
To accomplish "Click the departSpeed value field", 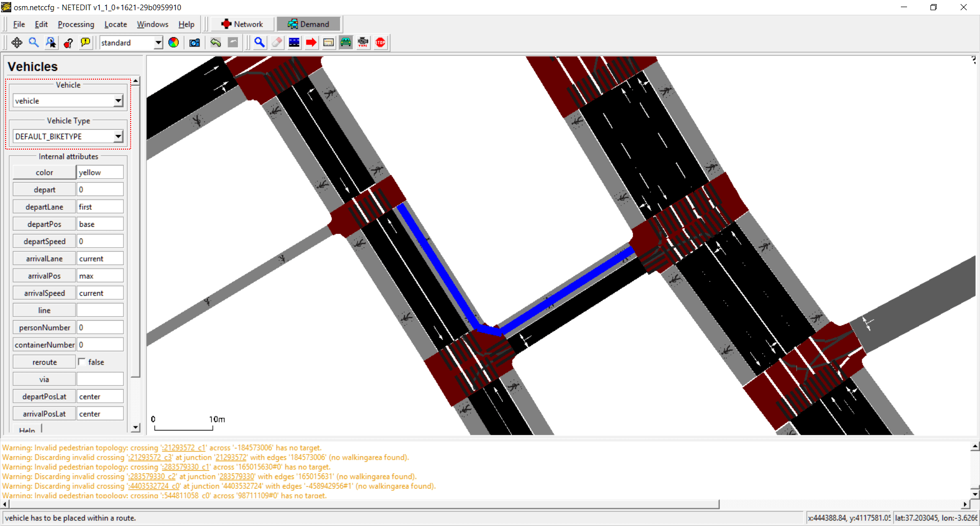I will [100, 242].
